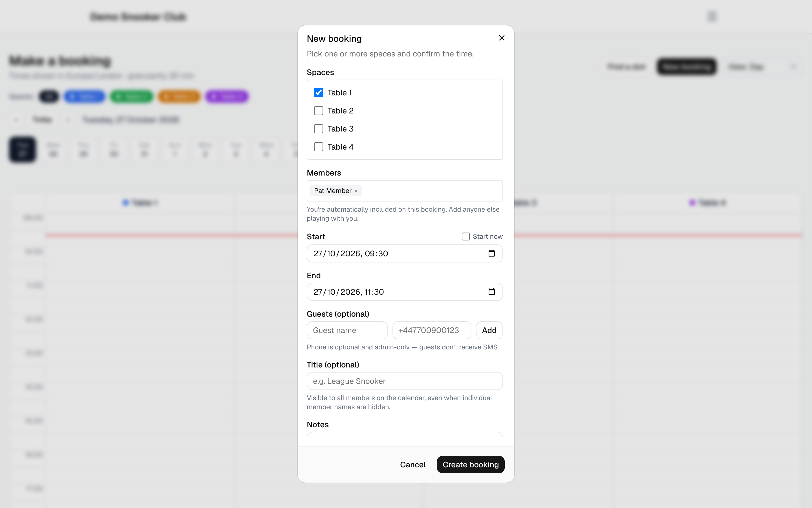Confirm with Create booking button
This screenshot has height=508, width=812.
pos(470,464)
